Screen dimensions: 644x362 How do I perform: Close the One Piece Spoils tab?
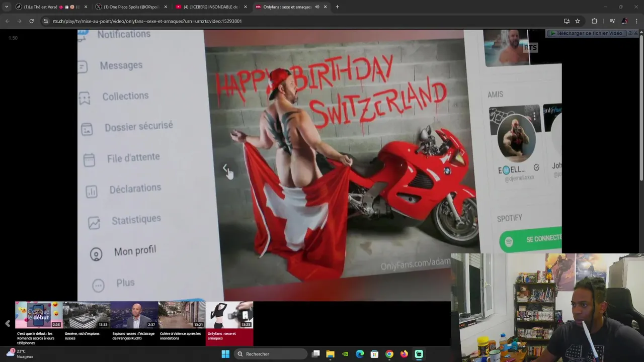pos(166,7)
